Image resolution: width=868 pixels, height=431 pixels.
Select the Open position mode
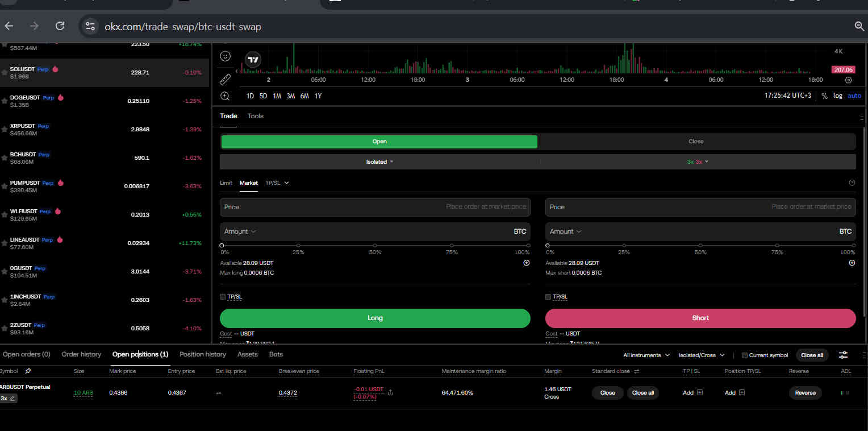(379, 142)
